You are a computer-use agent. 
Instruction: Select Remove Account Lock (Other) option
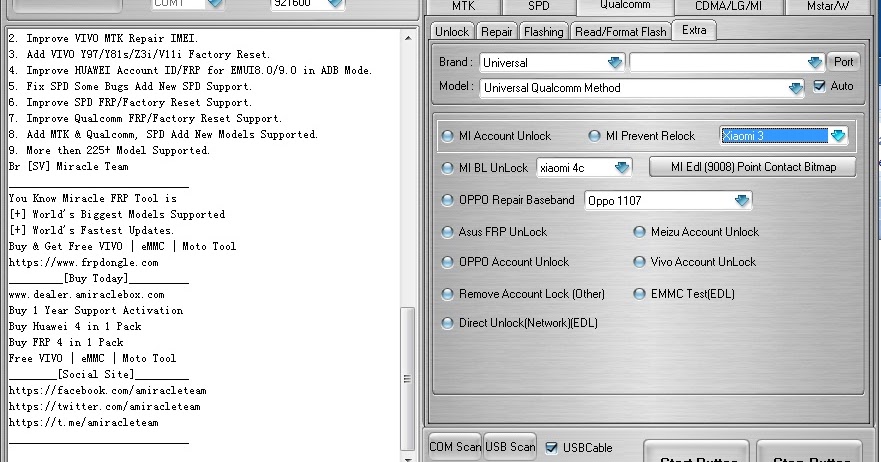(x=447, y=294)
